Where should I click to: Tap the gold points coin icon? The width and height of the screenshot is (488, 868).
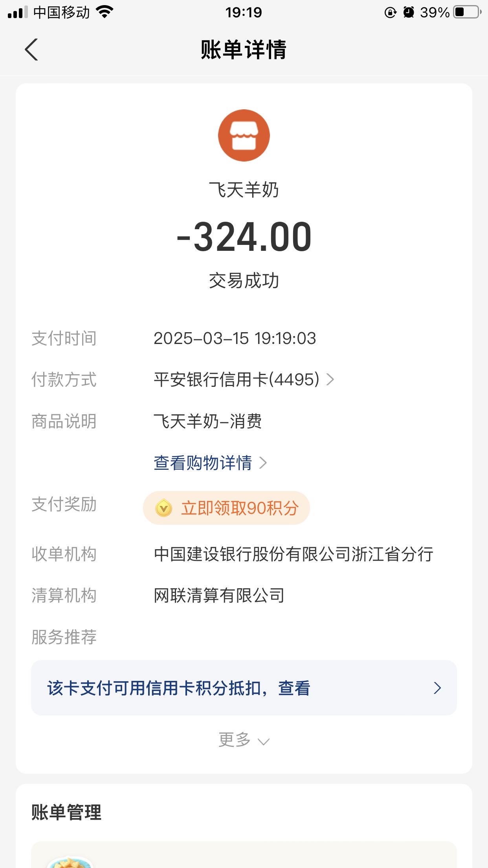(x=163, y=508)
